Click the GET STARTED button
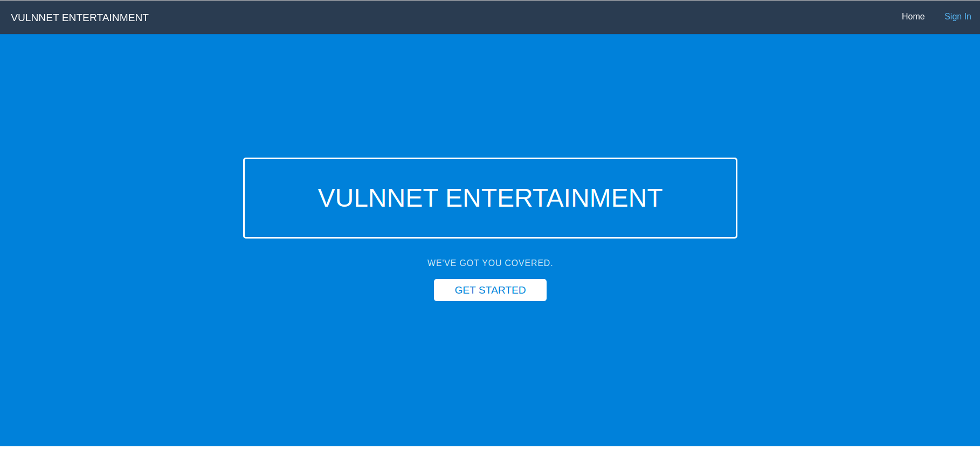Screen dimensions: 980x456 coord(490,290)
